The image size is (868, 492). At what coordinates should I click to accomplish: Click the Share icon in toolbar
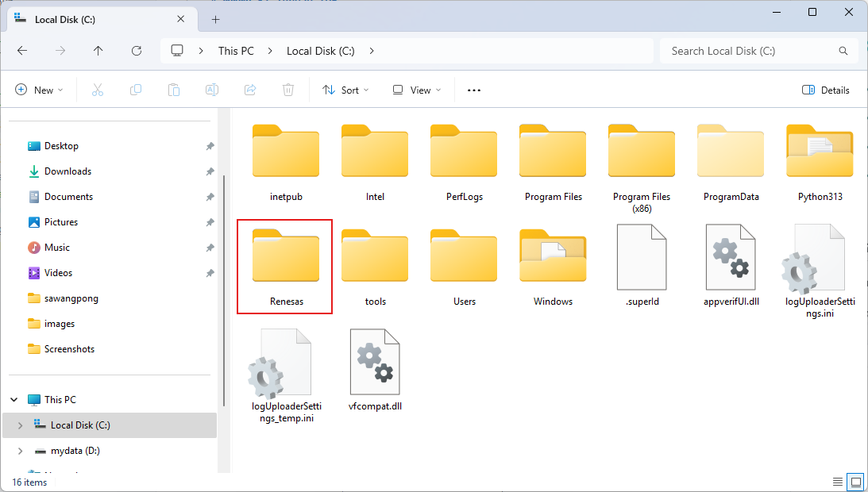250,90
